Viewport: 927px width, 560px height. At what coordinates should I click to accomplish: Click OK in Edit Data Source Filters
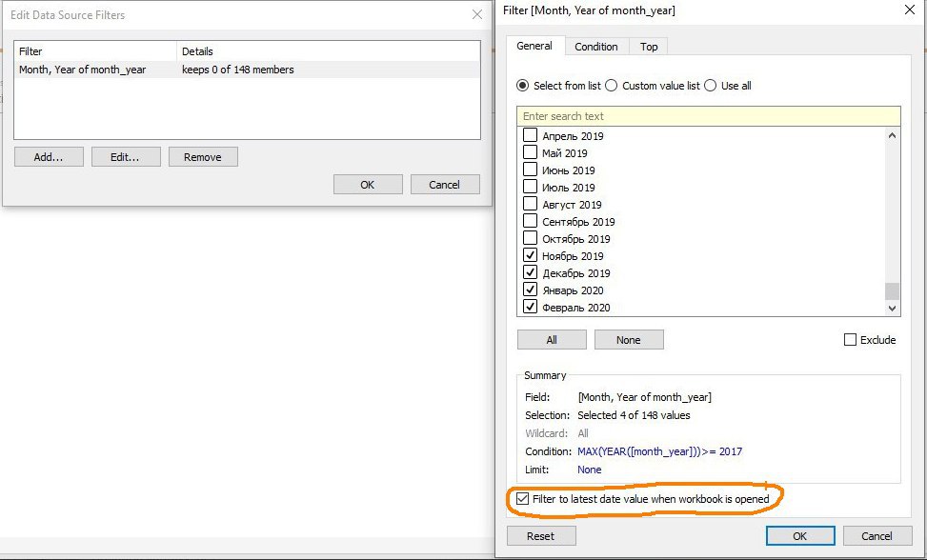(368, 185)
